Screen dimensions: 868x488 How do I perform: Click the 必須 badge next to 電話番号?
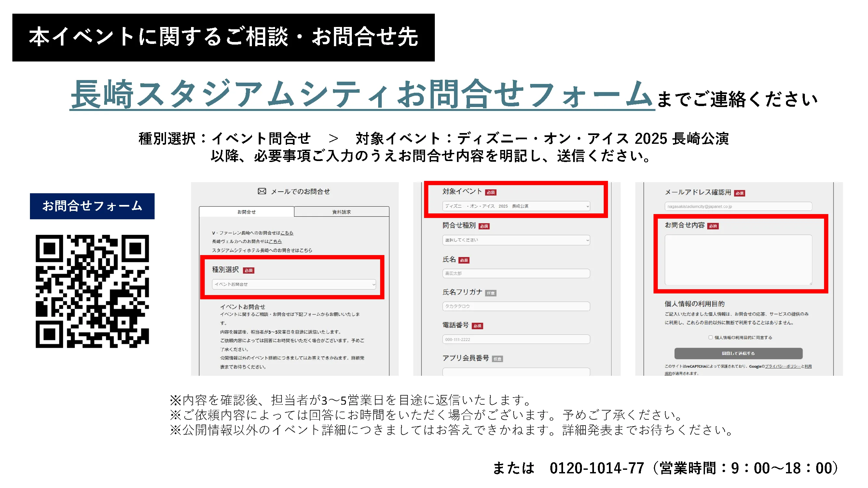[477, 326]
